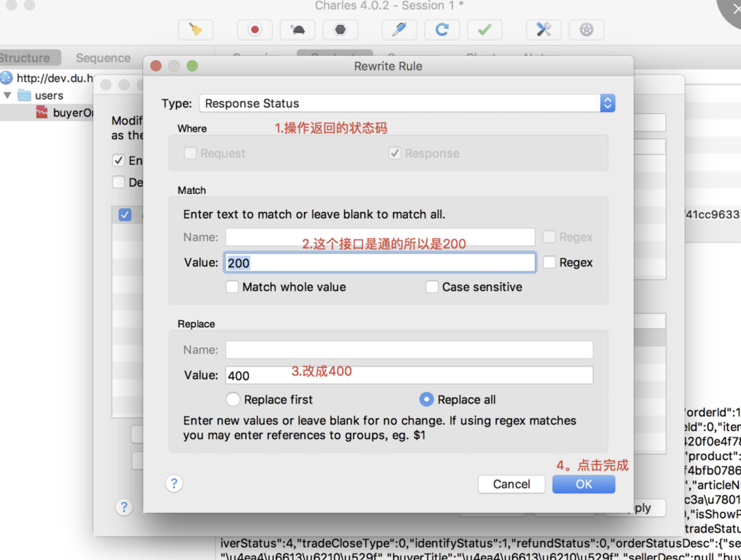741x560 pixels.
Task: Click help button in background Rewrite Settings window
Action: (x=124, y=507)
